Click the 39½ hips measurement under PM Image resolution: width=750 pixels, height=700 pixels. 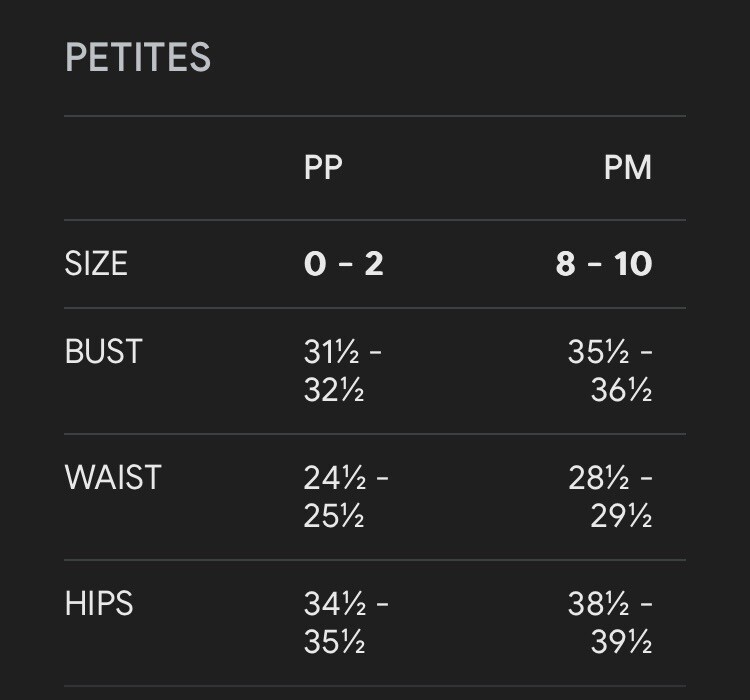(x=621, y=642)
